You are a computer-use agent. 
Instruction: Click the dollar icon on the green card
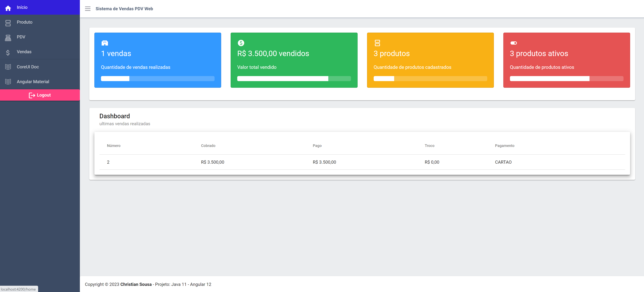point(241,43)
